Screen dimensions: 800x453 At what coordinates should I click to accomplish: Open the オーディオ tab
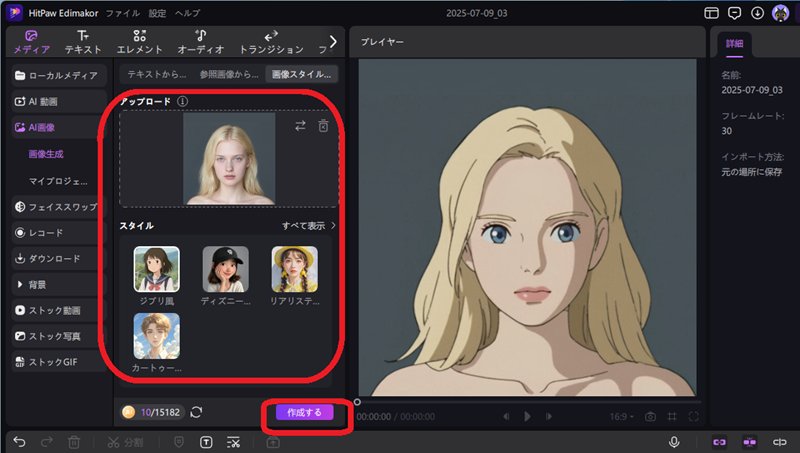[201, 42]
